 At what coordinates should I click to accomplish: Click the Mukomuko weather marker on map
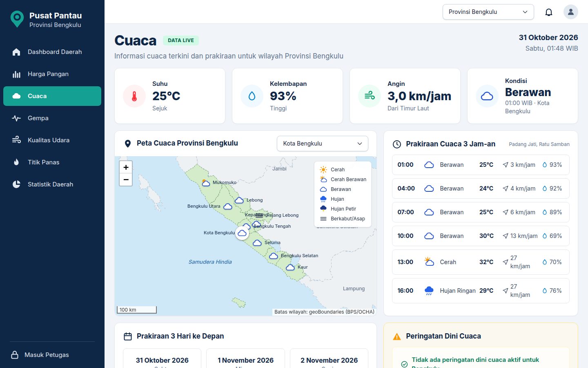[206, 183]
